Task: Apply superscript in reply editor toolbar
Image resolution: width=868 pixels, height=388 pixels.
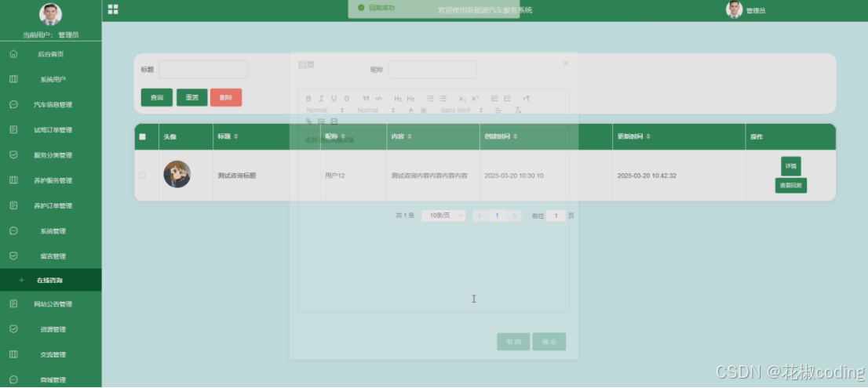Action: tap(475, 99)
